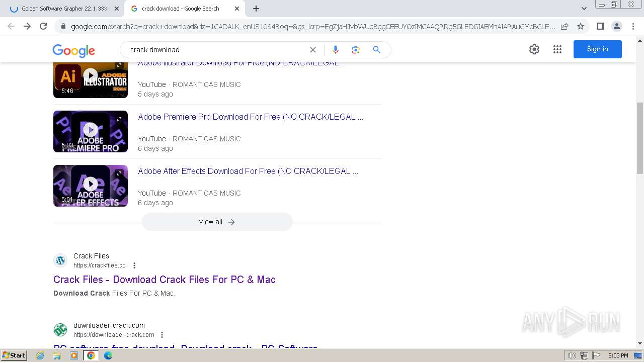Play the Adobe Premiere Pro video thumbnail

(91, 131)
